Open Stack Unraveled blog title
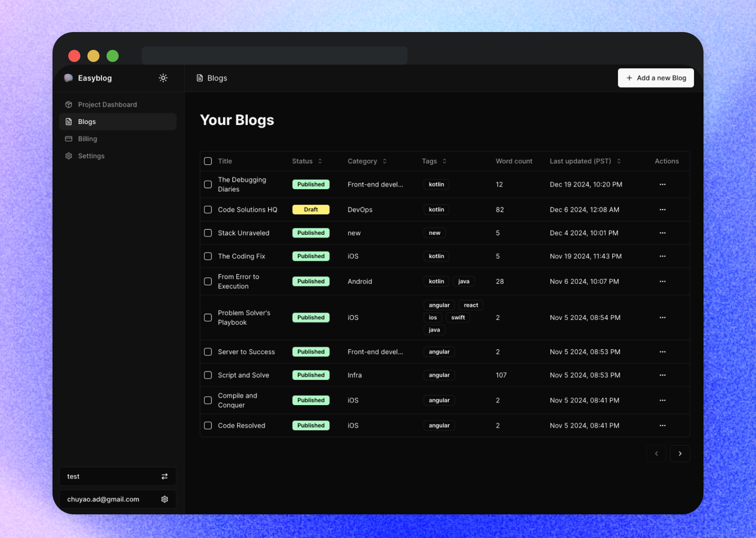756x538 pixels. (244, 233)
